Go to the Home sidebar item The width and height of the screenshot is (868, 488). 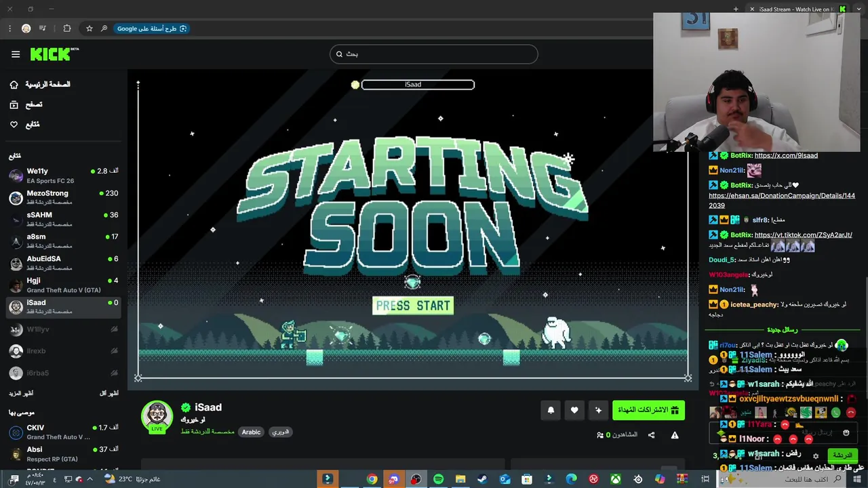click(41, 85)
